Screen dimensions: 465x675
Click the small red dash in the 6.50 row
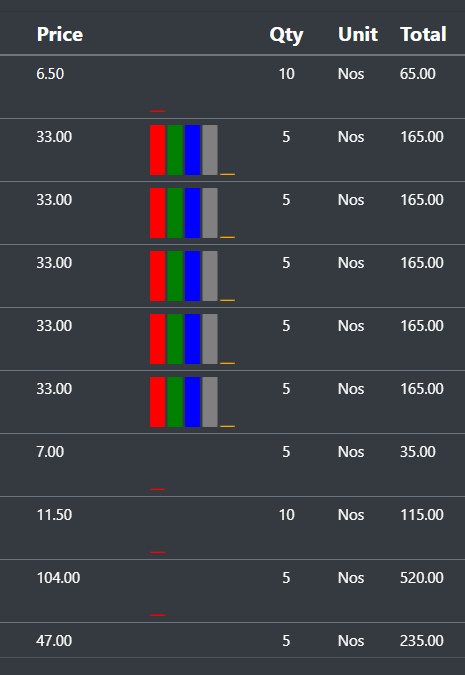coord(158,111)
